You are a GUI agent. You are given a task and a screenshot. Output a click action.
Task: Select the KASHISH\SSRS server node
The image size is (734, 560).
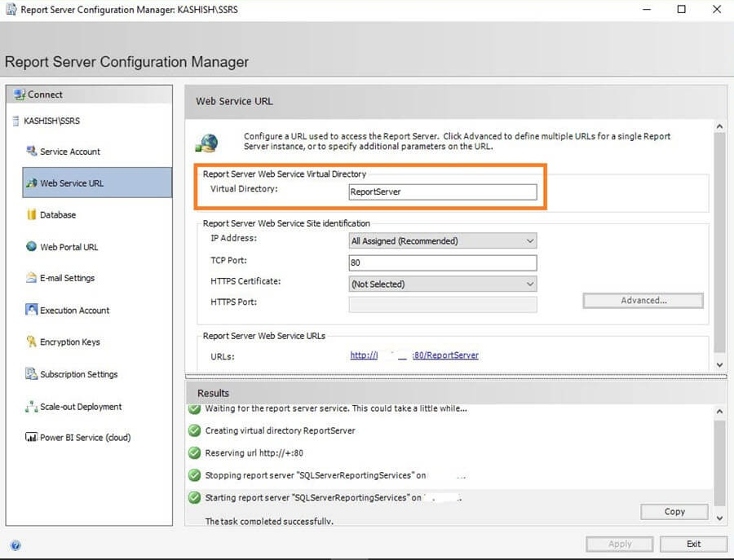pos(51,121)
